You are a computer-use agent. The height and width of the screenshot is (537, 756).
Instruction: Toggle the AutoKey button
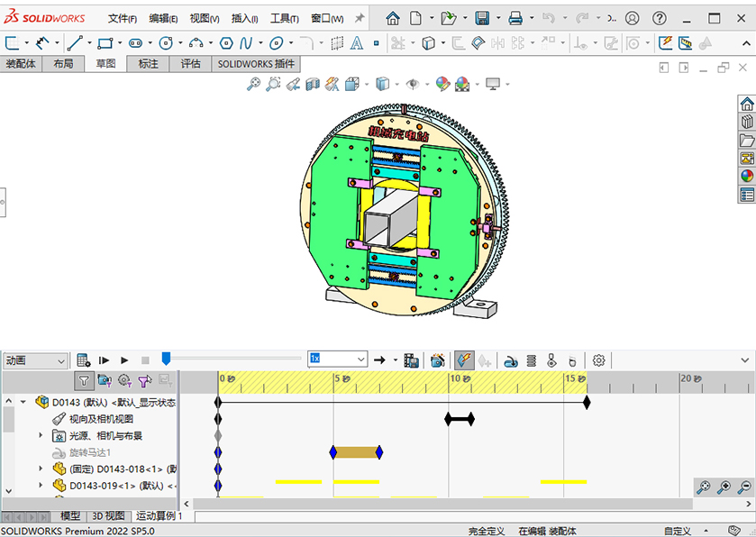pyautogui.click(x=464, y=360)
